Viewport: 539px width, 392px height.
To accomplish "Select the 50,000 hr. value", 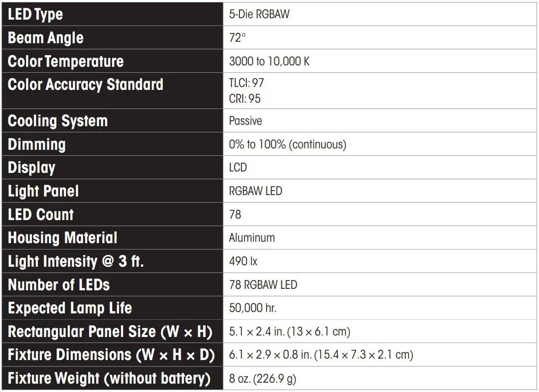I will click(x=253, y=308).
